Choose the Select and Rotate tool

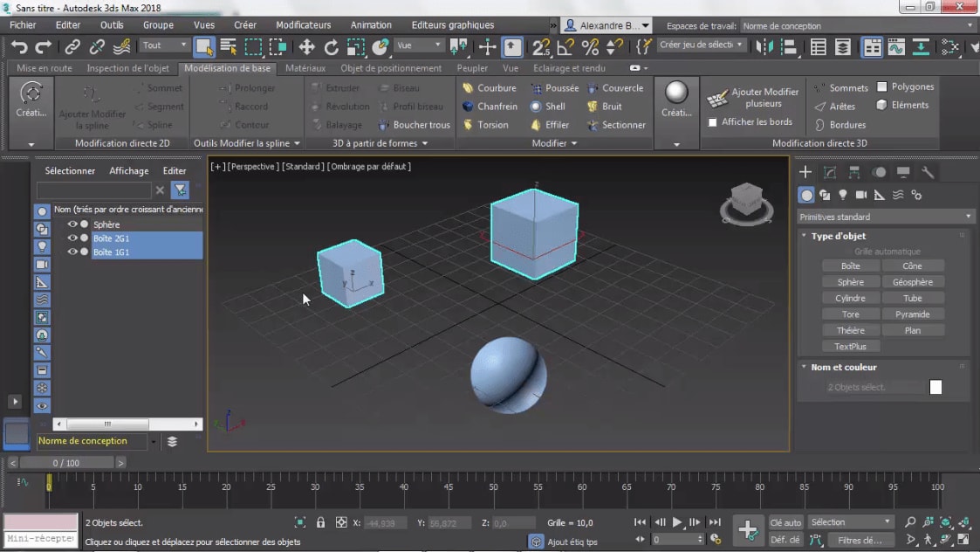(x=332, y=47)
